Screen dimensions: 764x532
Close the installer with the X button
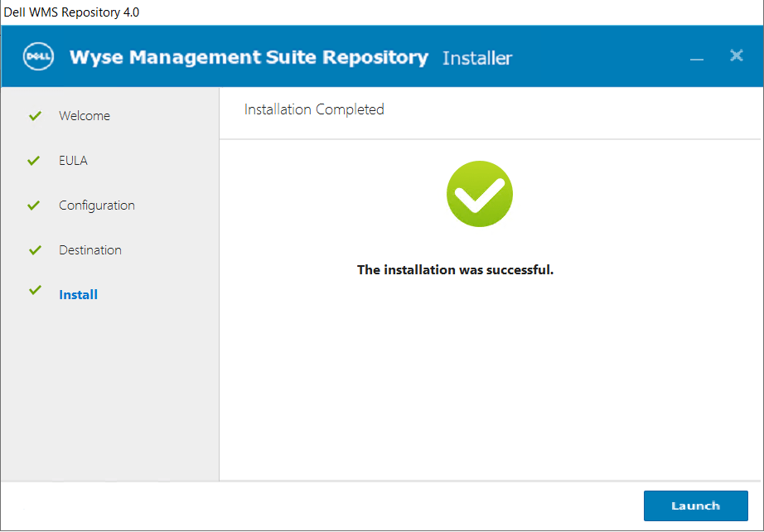[736, 56]
